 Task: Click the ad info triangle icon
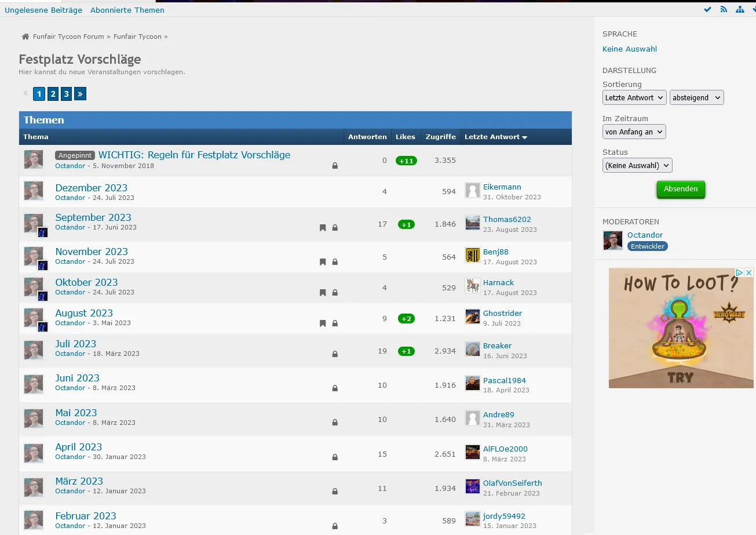(x=739, y=273)
